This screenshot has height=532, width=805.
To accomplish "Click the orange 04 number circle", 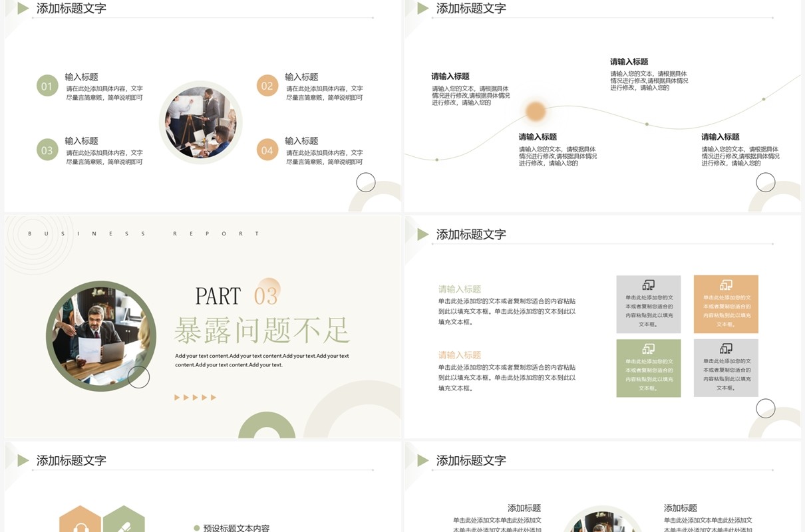I will tap(267, 150).
